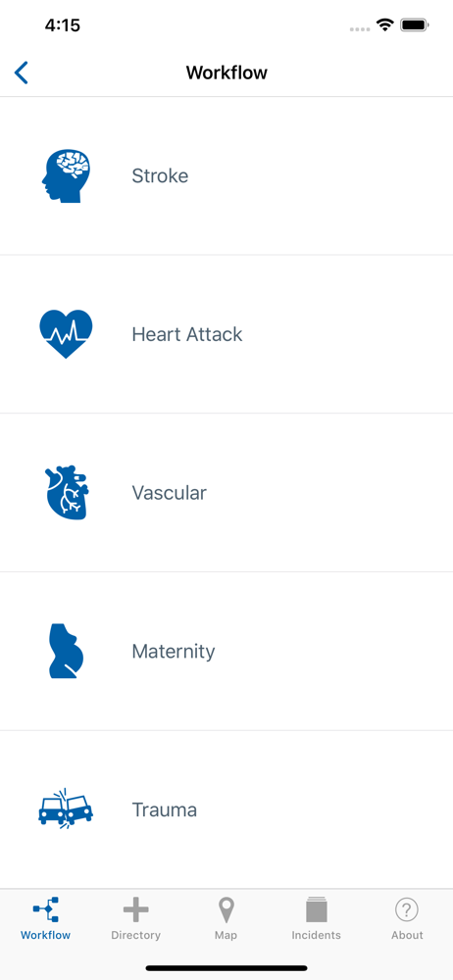Screen dimensions: 453x980
Task: Tap the pregnant silhouette Maternity icon
Action: point(67,651)
